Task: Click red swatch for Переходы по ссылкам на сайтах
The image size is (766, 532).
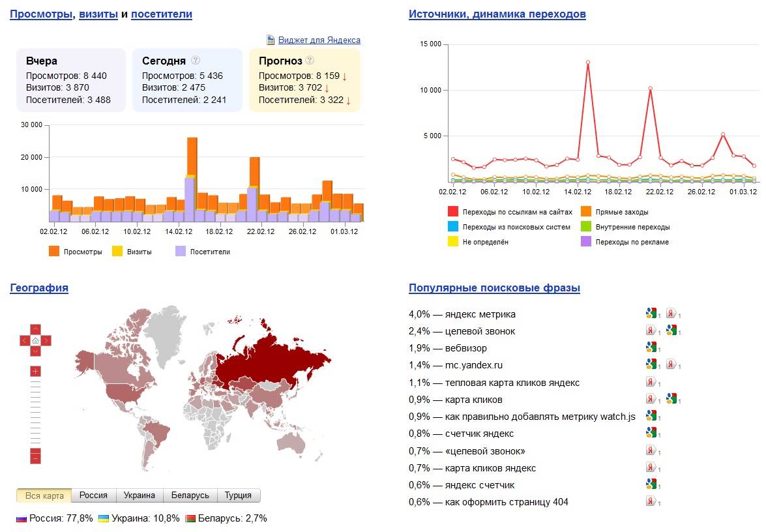Action: [453, 211]
